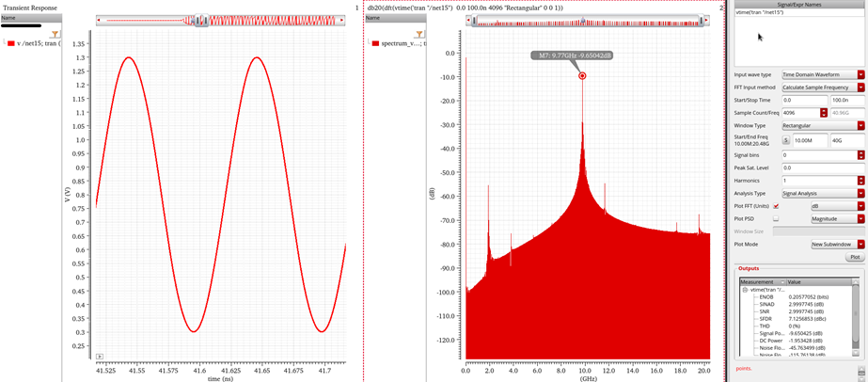Open the Input wave type dropdown

click(860, 74)
